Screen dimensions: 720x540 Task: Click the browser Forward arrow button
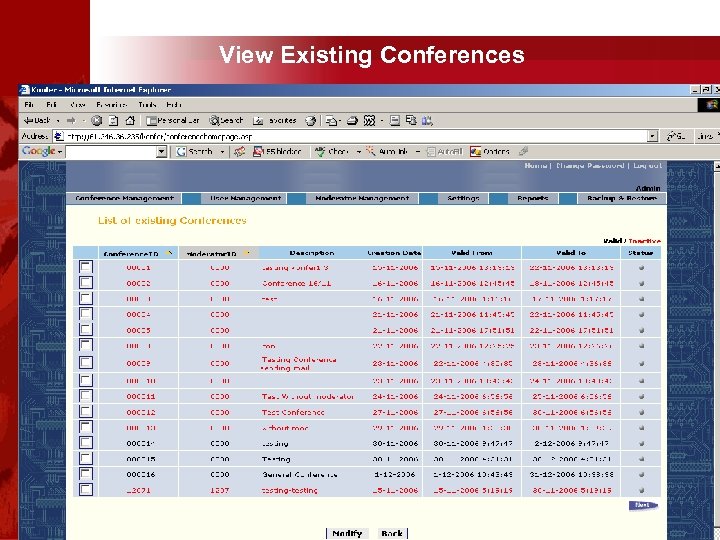tap(71, 121)
